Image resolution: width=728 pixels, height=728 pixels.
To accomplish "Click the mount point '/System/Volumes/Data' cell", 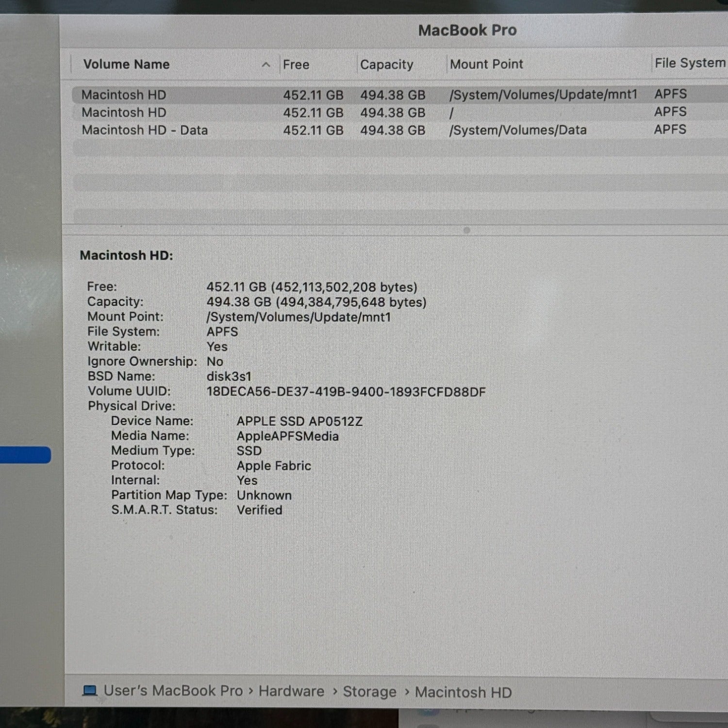I will (518, 130).
